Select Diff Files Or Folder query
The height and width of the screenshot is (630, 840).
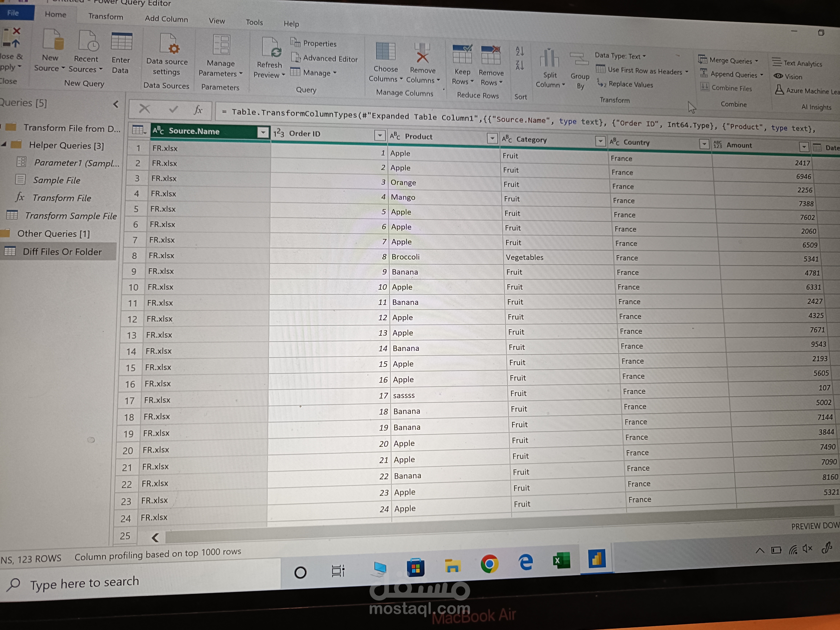point(58,251)
